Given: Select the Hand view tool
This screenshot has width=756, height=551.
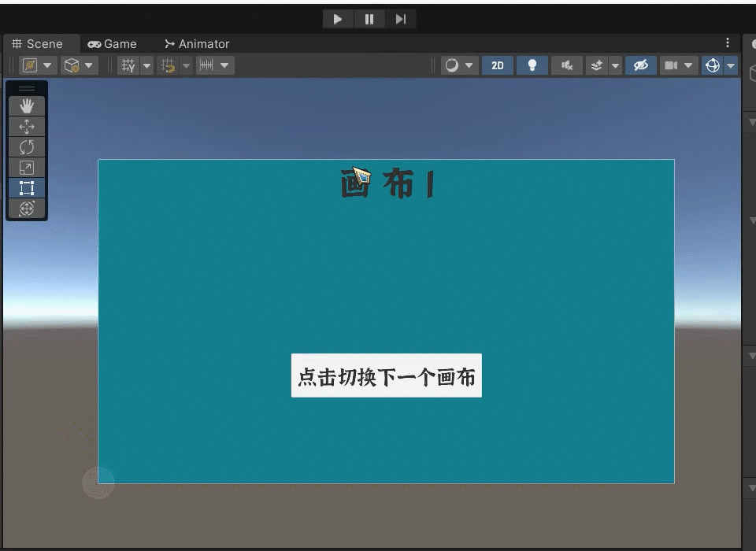Looking at the screenshot, I should point(27,106).
